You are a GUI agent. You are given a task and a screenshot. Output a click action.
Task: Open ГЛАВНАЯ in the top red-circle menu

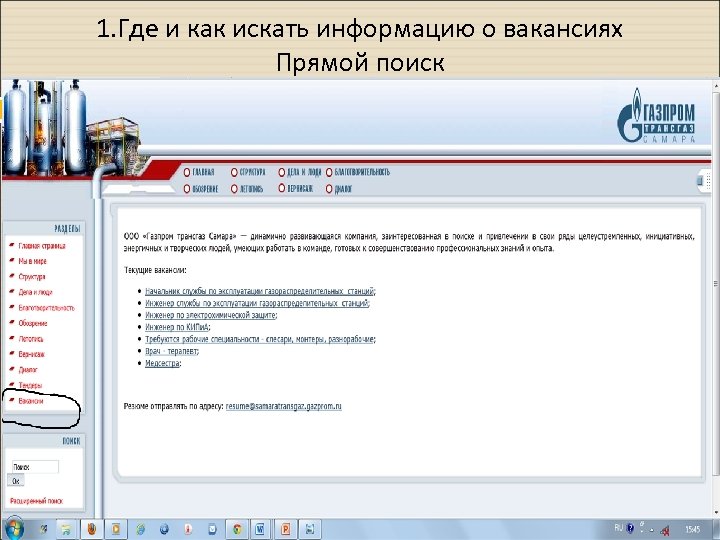pyautogui.click(x=199, y=172)
